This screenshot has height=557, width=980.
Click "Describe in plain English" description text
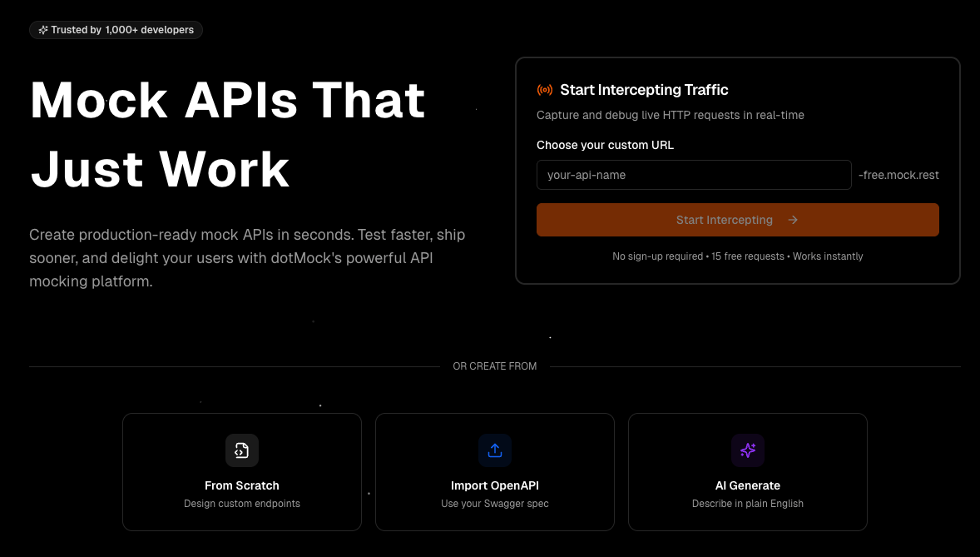(748, 504)
